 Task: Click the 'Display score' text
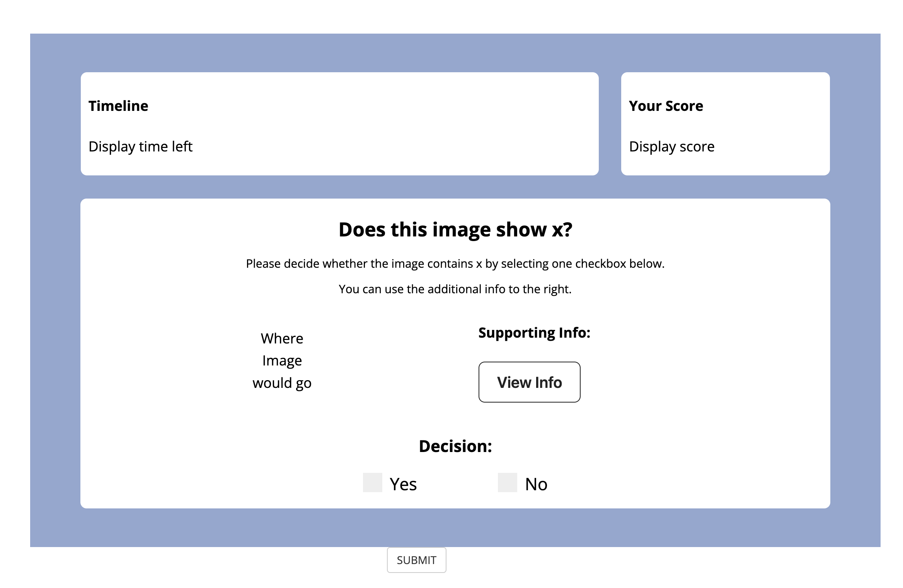pos(672,147)
